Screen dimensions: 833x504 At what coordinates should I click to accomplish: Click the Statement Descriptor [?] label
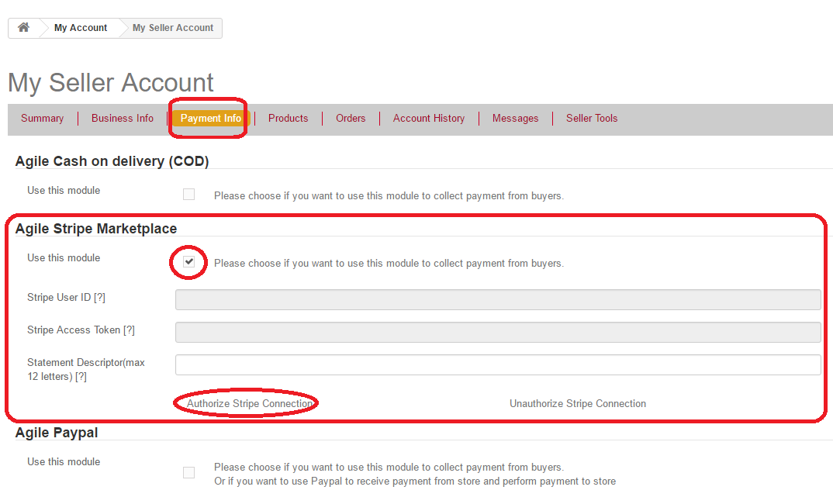86,370
